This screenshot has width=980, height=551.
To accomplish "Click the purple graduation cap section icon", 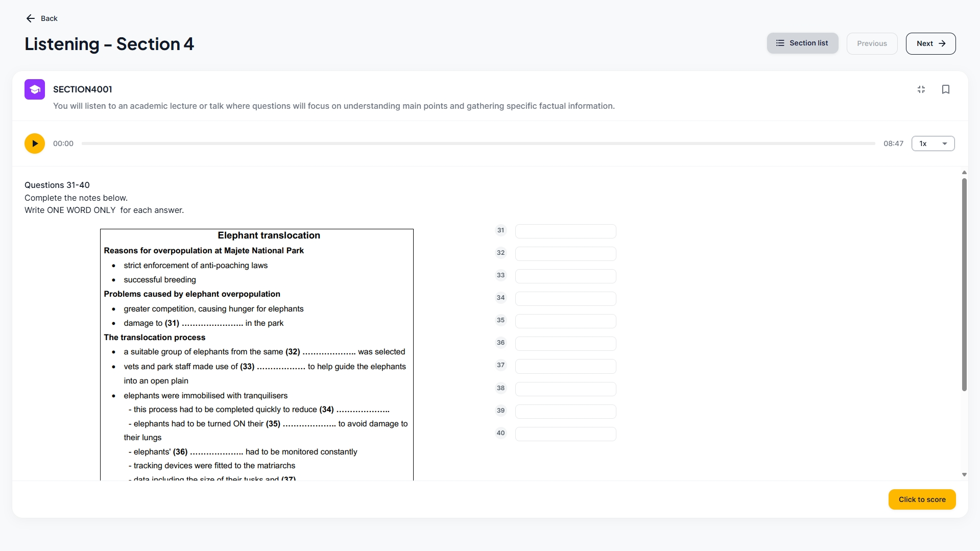I will tap(35, 89).
